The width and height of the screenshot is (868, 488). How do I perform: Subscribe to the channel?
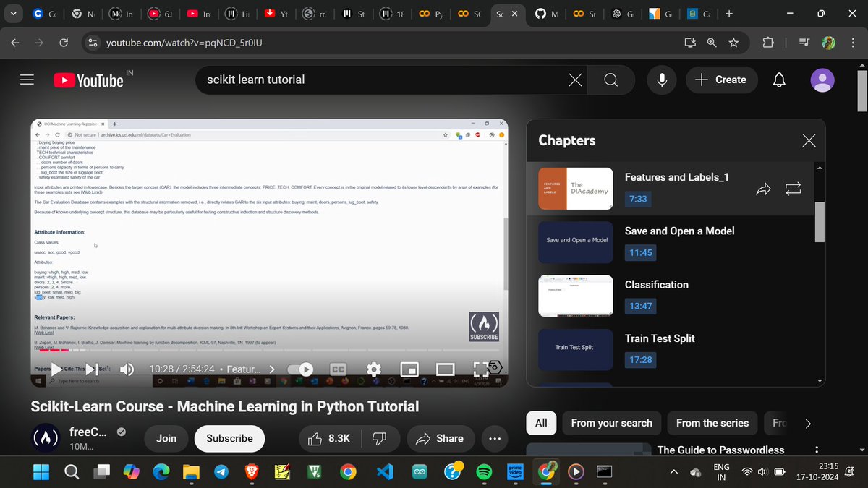click(229, 438)
